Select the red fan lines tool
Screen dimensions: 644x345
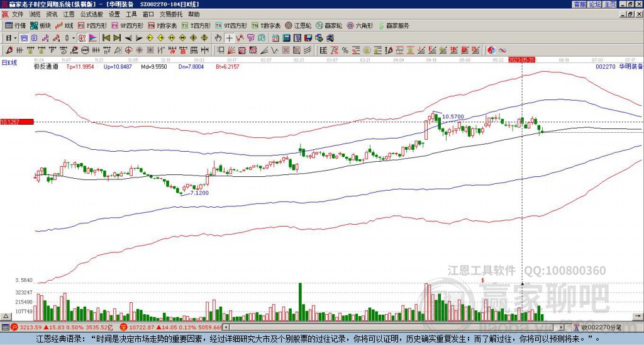coord(231,50)
